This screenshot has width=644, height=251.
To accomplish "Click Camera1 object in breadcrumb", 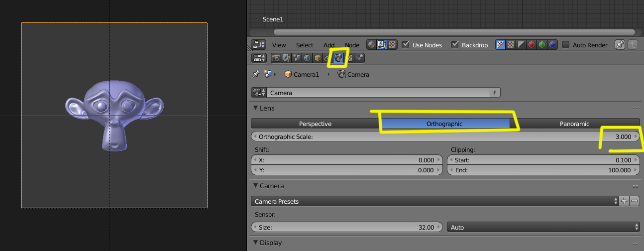I will 302,74.
